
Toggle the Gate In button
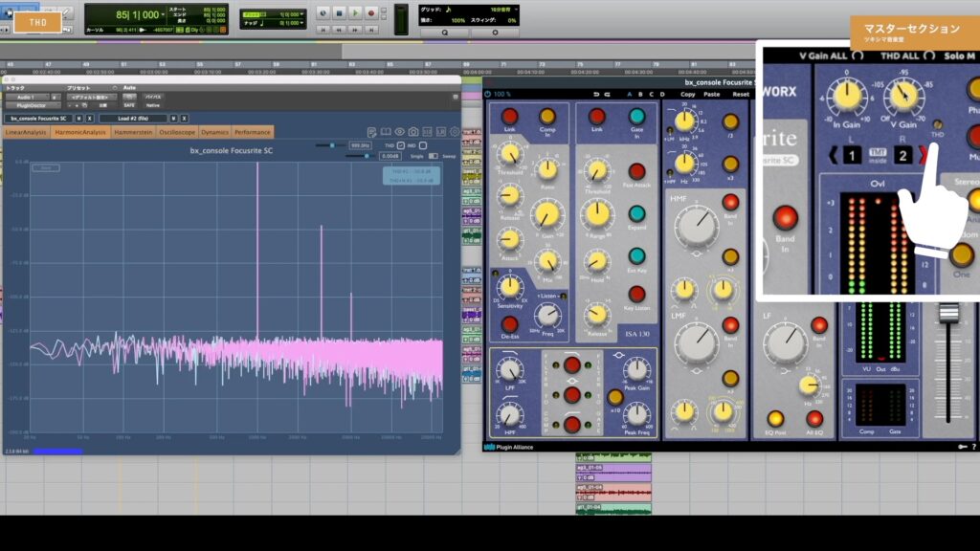click(x=636, y=116)
